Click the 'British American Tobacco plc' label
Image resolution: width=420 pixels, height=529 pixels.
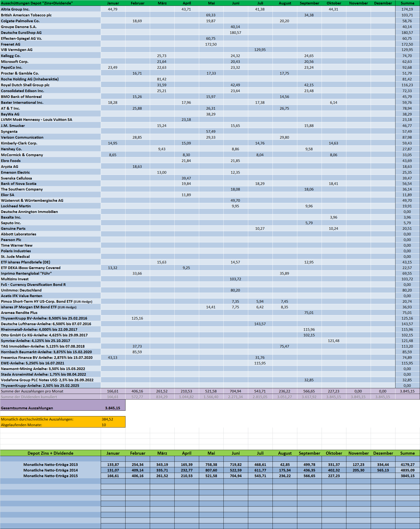(26, 15)
